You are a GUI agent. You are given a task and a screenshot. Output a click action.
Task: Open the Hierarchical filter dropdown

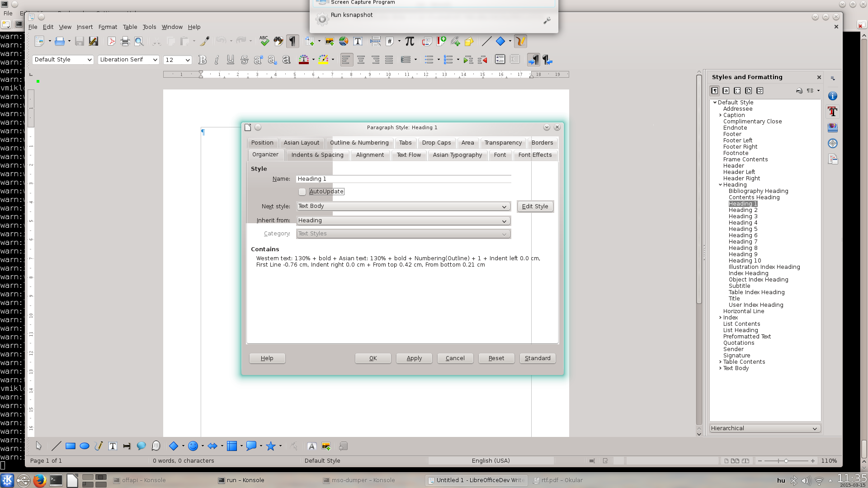point(764,428)
